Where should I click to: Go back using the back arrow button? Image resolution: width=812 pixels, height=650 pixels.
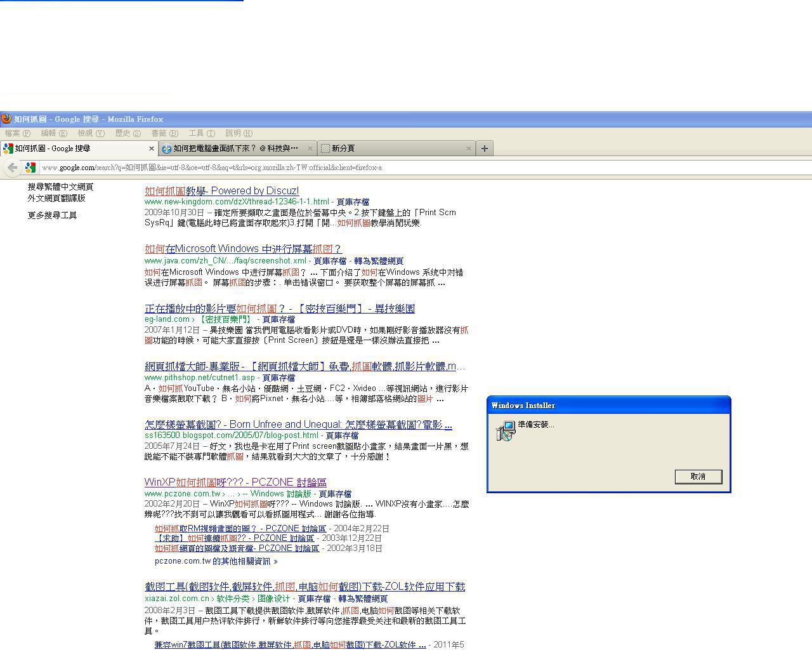[x=13, y=168]
